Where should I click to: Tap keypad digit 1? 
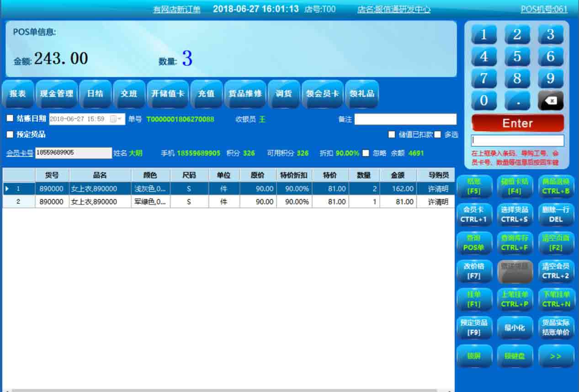(x=484, y=34)
